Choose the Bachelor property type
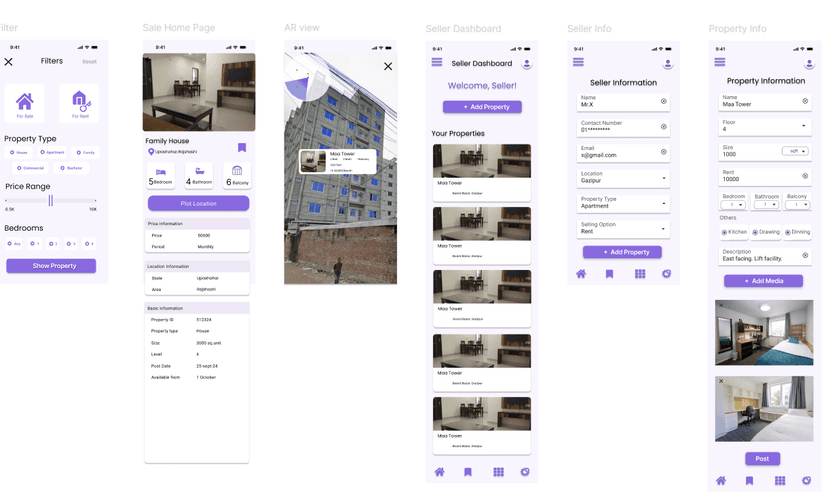 pos(71,168)
